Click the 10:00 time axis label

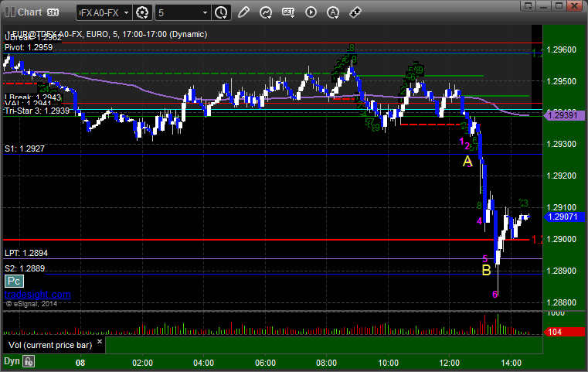(x=388, y=363)
